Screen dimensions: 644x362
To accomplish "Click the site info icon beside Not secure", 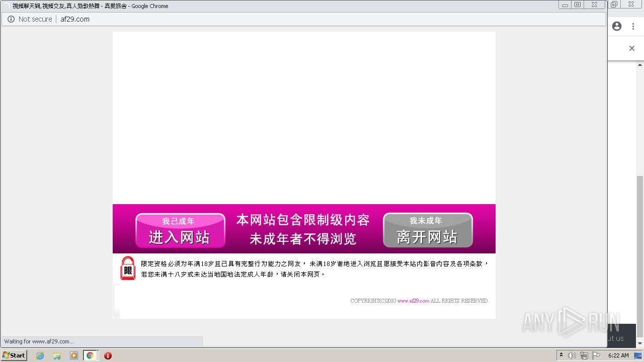I will coord(11,19).
